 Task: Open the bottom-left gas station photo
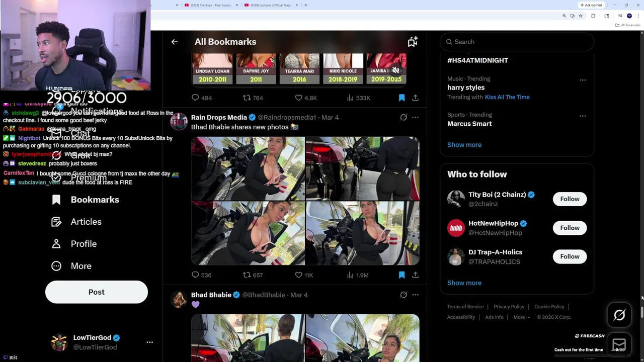[x=248, y=233]
